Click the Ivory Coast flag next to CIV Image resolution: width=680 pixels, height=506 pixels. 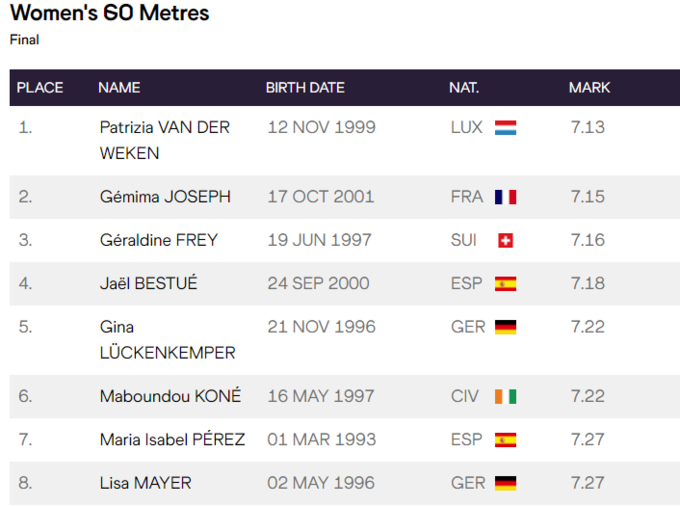(505, 396)
